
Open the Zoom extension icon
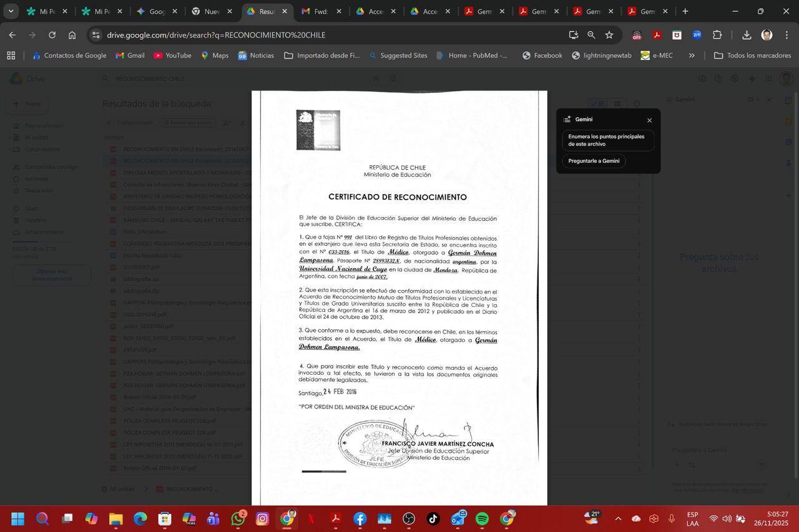pyautogui.click(x=697, y=35)
